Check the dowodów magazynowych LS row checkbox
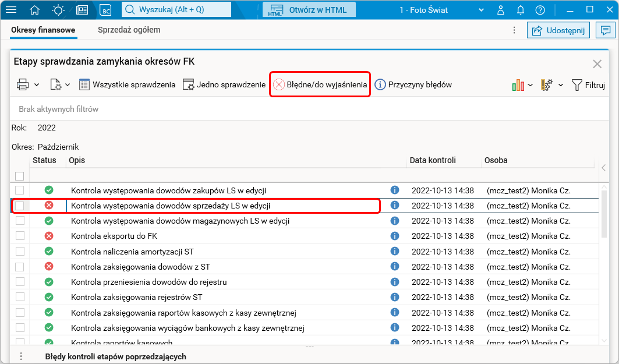The image size is (619, 364). 19,221
